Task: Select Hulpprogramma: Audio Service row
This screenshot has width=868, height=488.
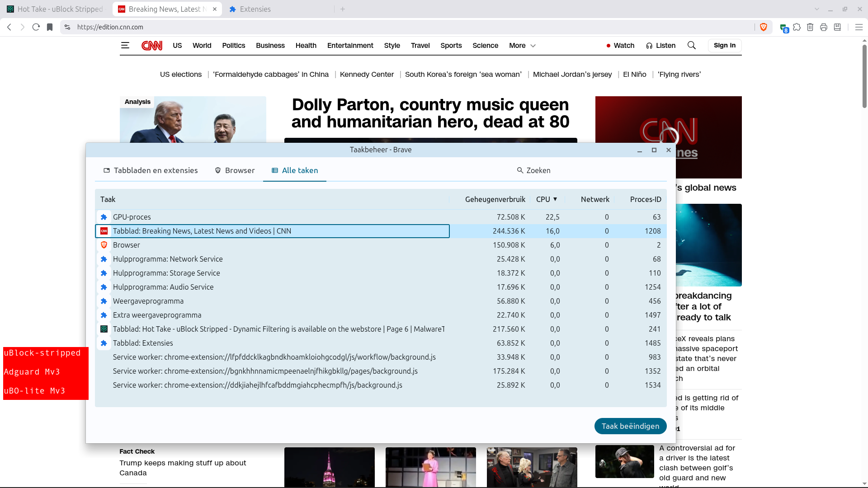Action: [381, 287]
